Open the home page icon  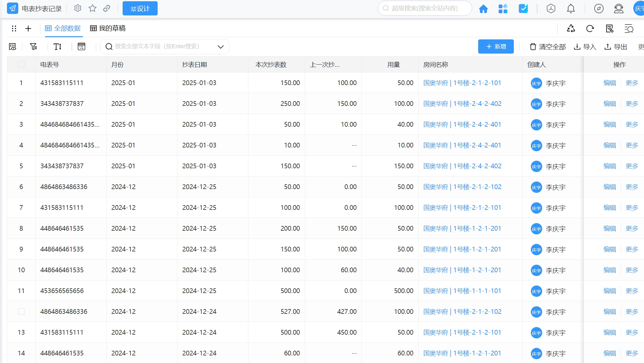pyautogui.click(x=483, y=9)
